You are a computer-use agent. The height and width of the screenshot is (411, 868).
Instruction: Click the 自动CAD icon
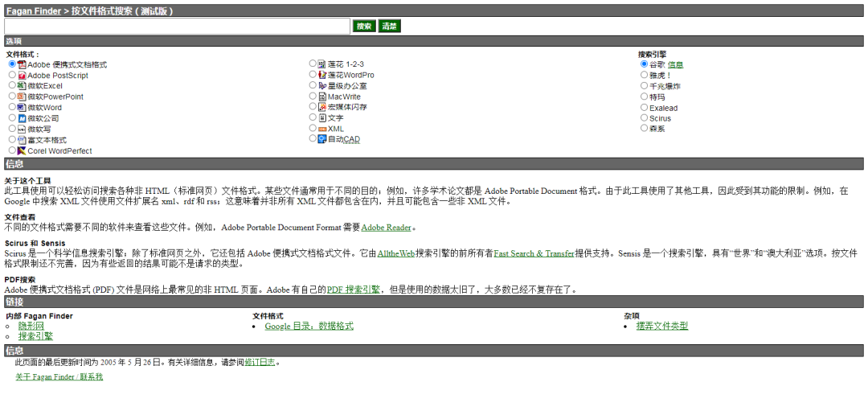[322, 139]
